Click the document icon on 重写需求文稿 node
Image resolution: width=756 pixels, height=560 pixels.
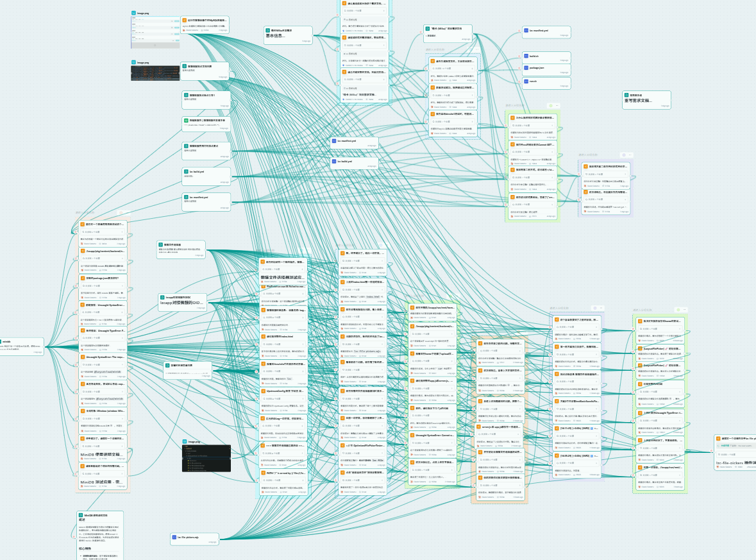tap(626, 95)
